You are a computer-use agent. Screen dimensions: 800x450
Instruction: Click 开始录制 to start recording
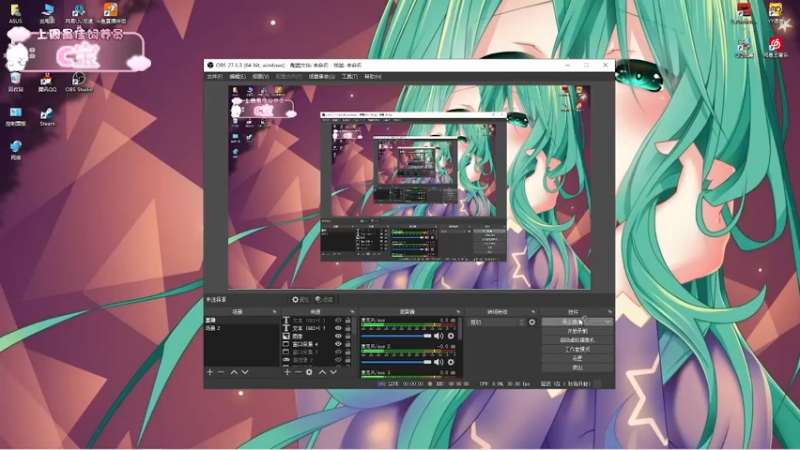(577, 331)
